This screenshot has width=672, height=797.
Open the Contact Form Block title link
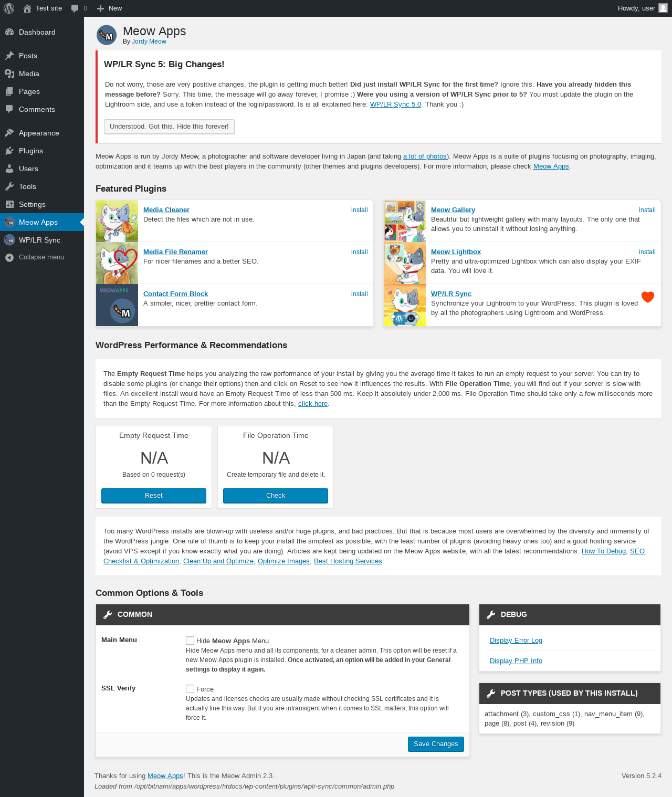(175, 294)
